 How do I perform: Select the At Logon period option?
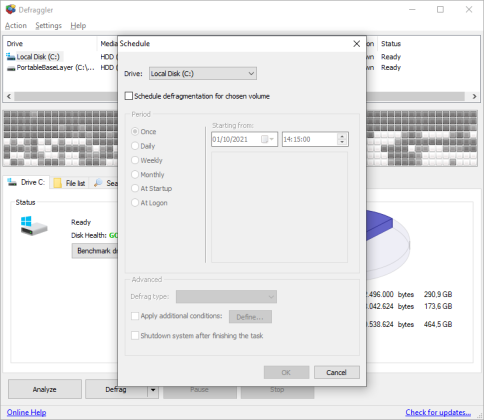[x=135, y=202]
